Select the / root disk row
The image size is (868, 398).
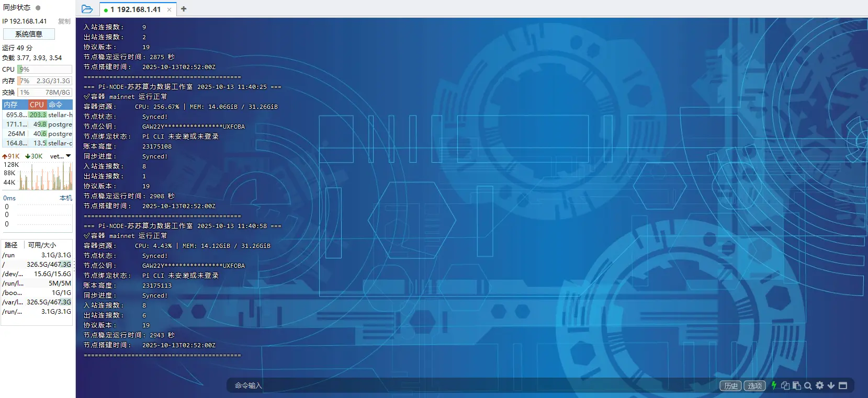click(x=37, y=265)
